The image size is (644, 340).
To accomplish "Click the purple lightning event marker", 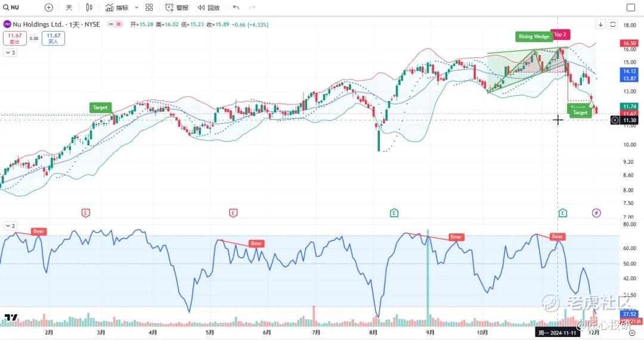I will (596, 213).
